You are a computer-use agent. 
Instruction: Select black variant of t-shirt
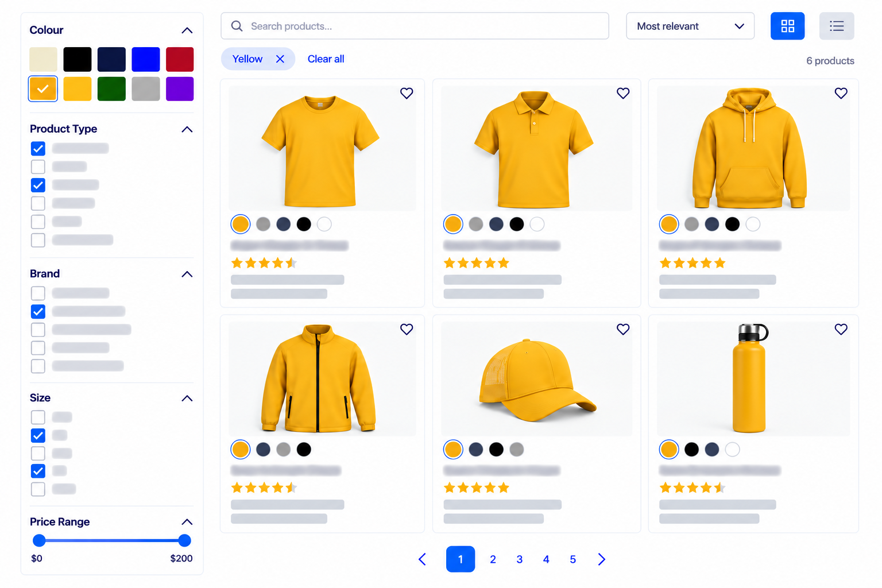pyautogui.click(x=304, y=225)
